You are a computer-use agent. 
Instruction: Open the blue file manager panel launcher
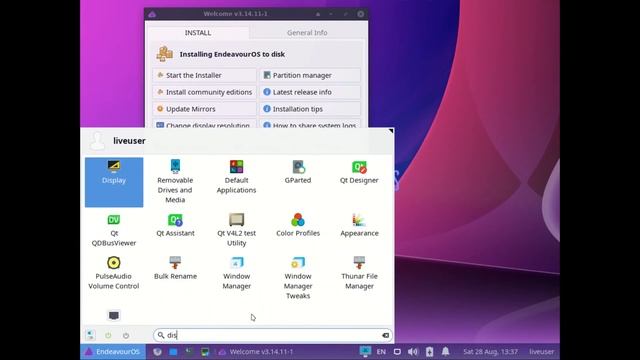coord(173,351)
